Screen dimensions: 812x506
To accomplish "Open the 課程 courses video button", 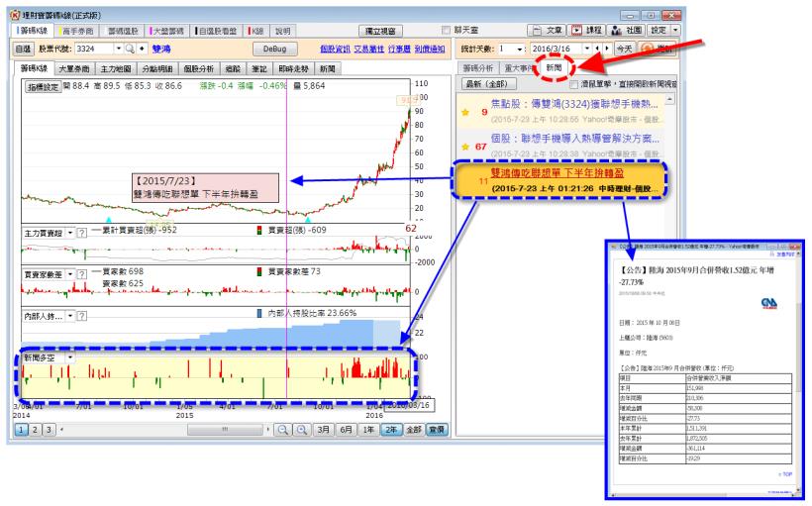I will pyautogui.click(x=586, y=30).
